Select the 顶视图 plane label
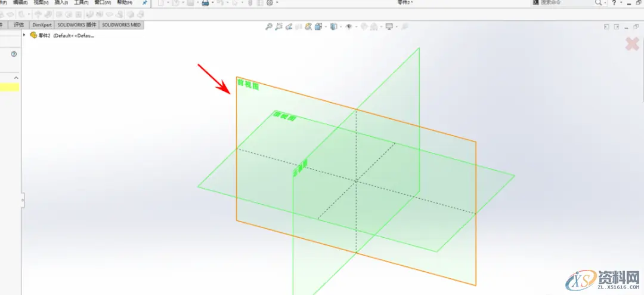The height and width of the screenshot is (295, 644). tap(284, 116)
